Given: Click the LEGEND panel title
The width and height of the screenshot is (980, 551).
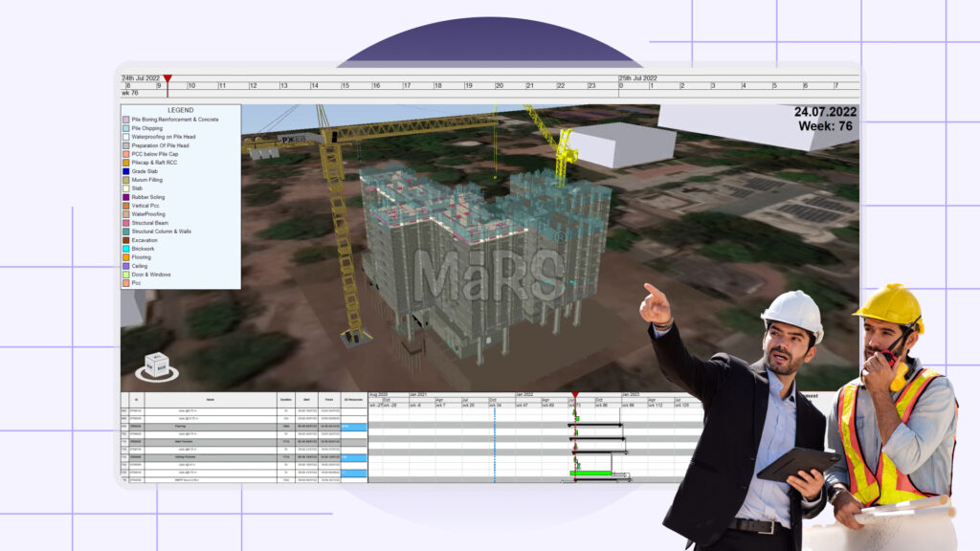Looking at the screenshot, I should pos(180,110).
